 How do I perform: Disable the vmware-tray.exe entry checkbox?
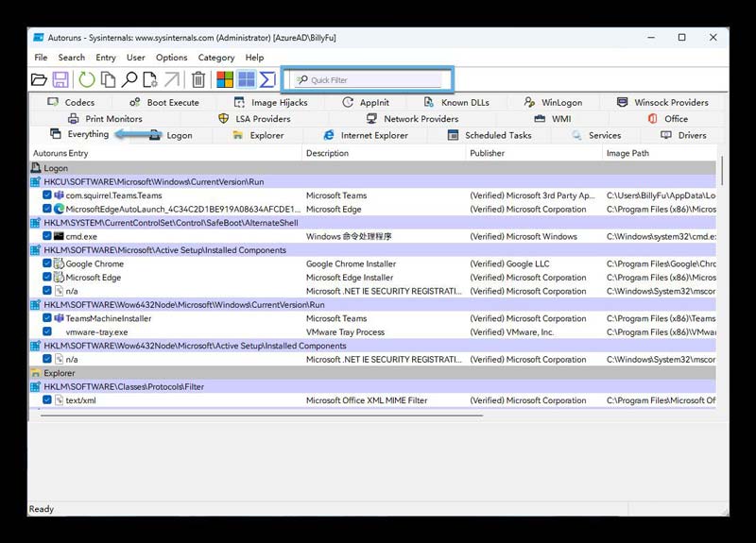point(46,331)
